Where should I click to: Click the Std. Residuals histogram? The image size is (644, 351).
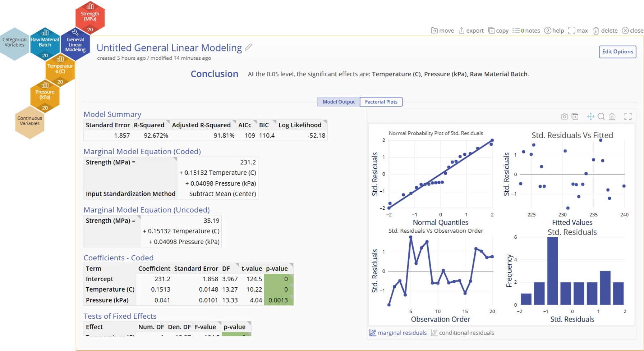pos(572,271)
